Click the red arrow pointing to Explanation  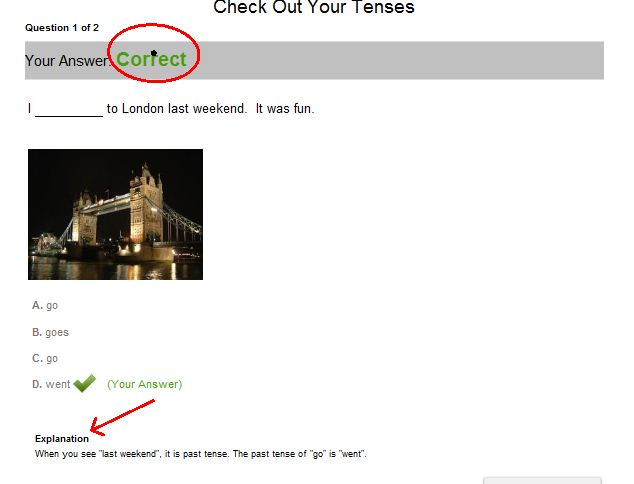(x=122, y=418)
